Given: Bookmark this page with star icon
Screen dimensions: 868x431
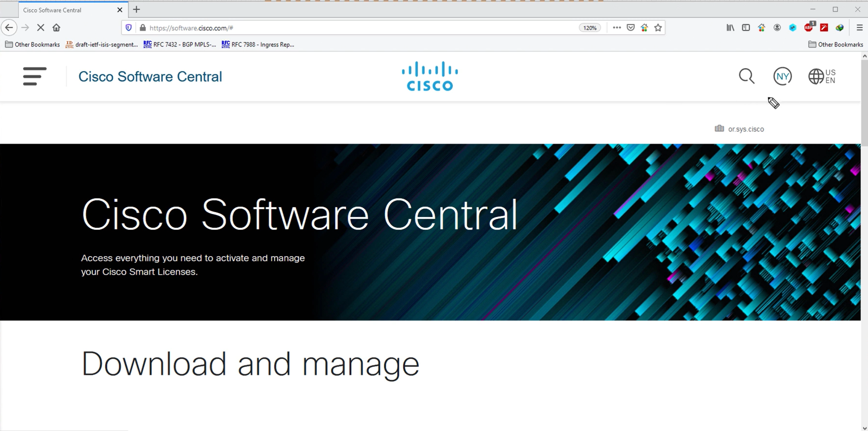Looking at the screenshot, I should pyautogui.click(x=658, y=28).
